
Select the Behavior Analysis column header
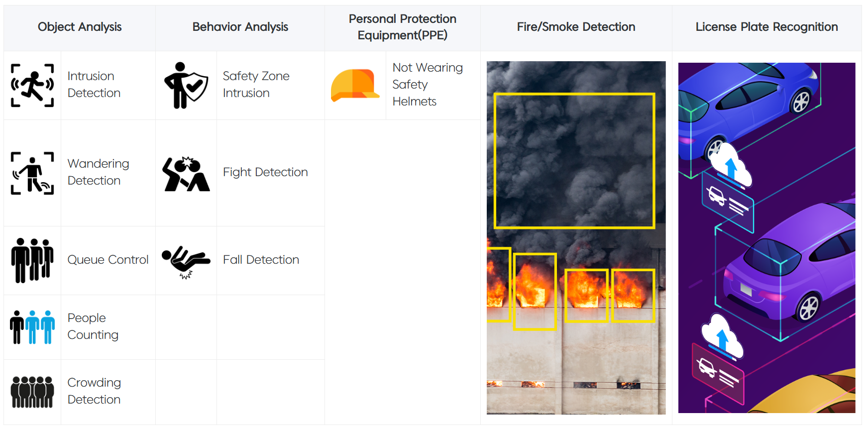tap(240, 27)
